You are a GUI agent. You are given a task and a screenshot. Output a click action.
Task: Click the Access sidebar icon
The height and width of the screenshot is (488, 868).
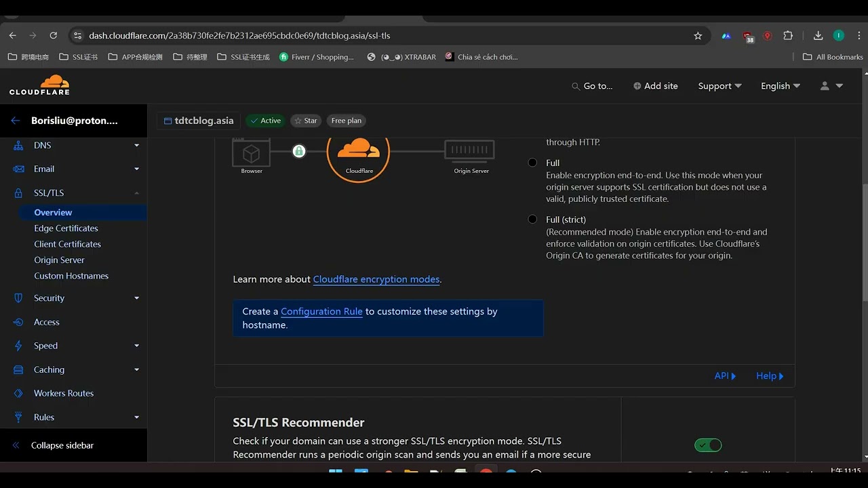click(18, 322)
